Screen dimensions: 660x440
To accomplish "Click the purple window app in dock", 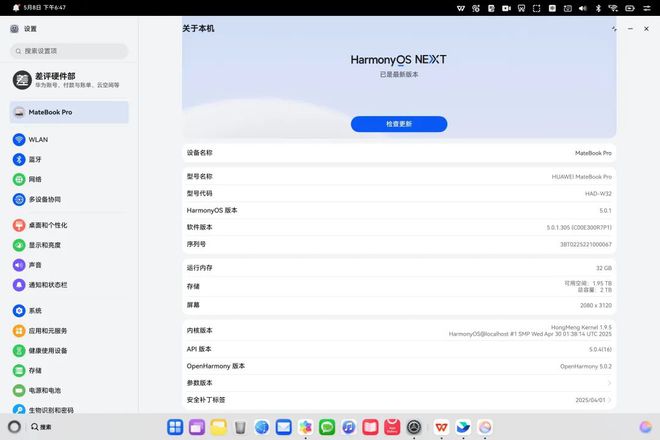I will (x=197, y=427).
